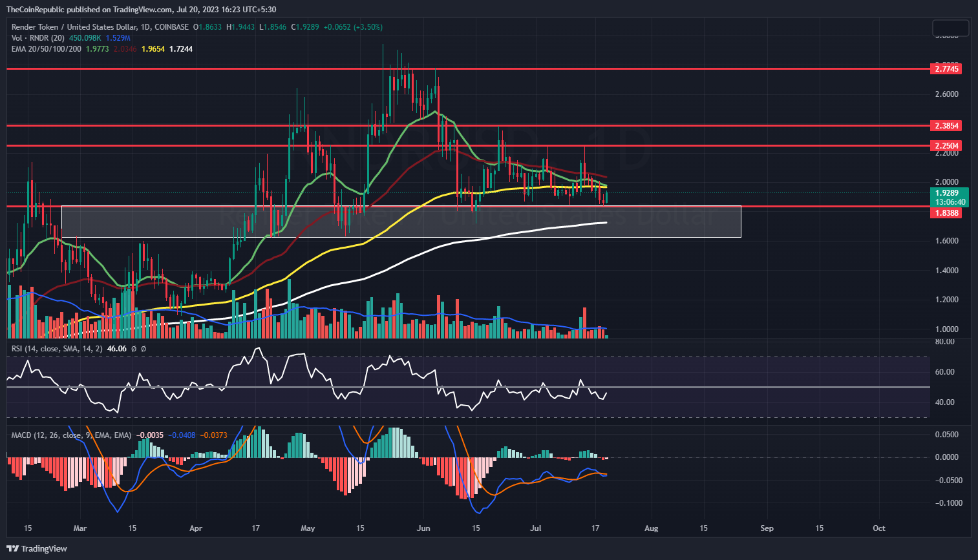This screenshot has height=560, width=978.
Task: Select the Render Token / United States Dollar title
Action: (81, 27)
